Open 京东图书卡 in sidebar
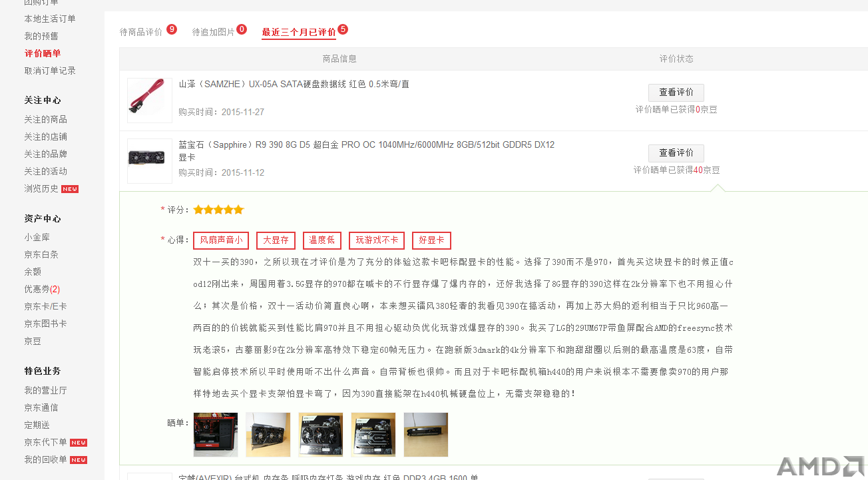 (46, 324)
